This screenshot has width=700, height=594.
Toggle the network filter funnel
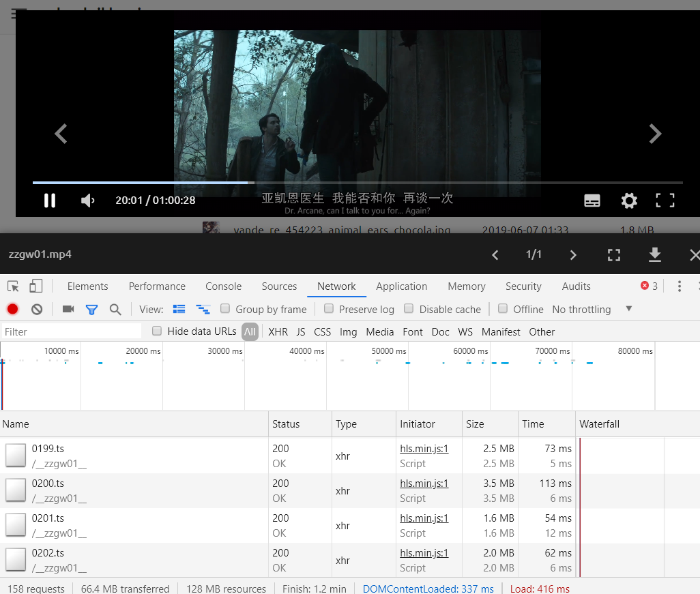pos(91,309)
